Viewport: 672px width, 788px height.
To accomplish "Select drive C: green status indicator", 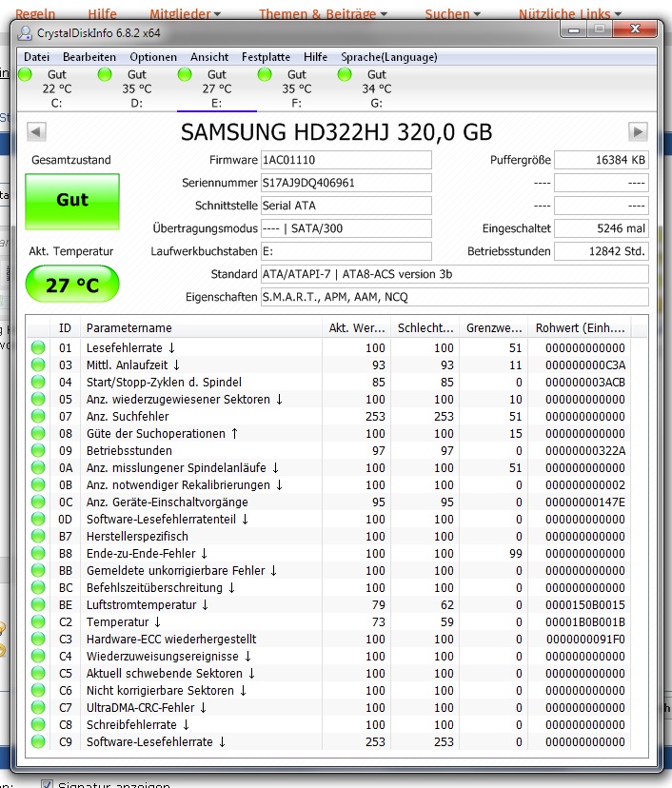I will 25,74.
